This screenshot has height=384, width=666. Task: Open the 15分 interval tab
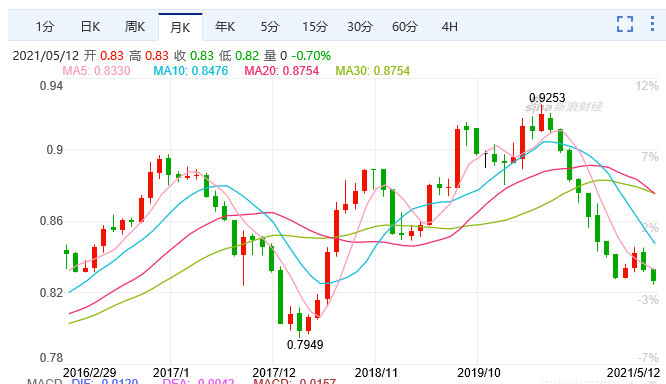point(315,27)
